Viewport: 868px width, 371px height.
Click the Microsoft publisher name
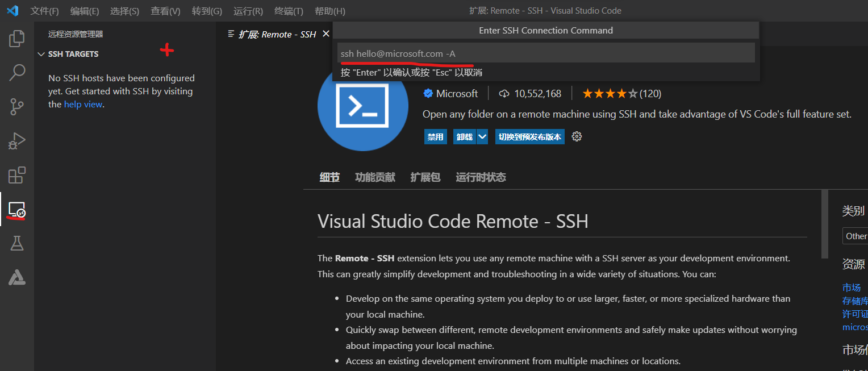pos(457,94)
